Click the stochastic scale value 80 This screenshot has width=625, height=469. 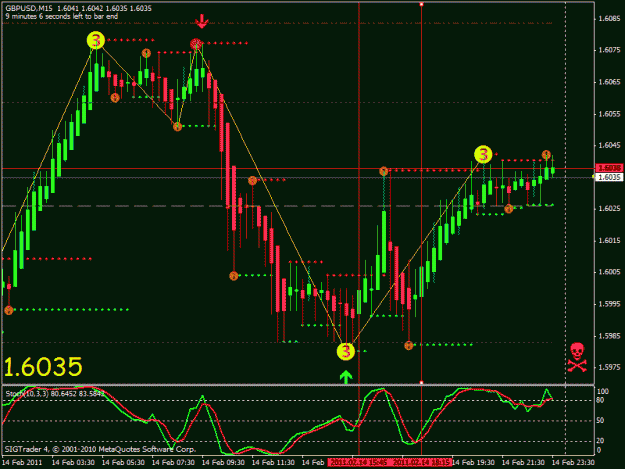(x=600, y=400)
